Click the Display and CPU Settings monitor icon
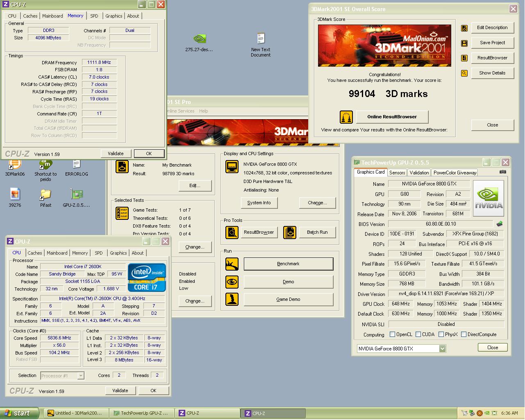 click(232, 167)
